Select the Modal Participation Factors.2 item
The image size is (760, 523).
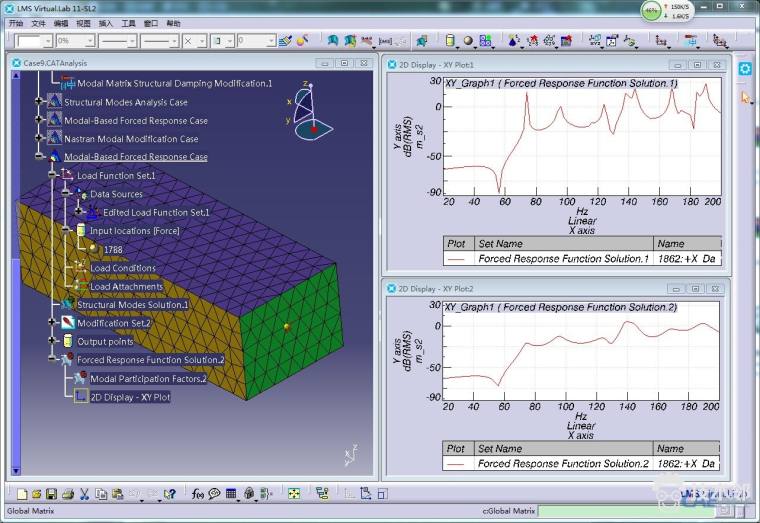click(x=148, y=379)
